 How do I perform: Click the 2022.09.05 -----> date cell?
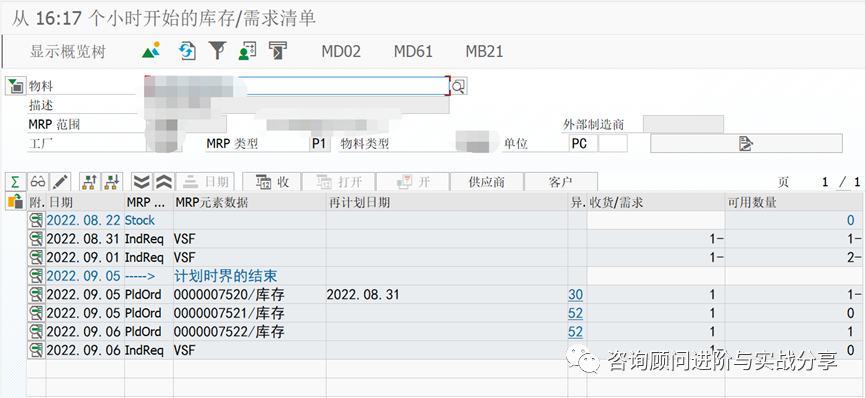click(84, 275)
